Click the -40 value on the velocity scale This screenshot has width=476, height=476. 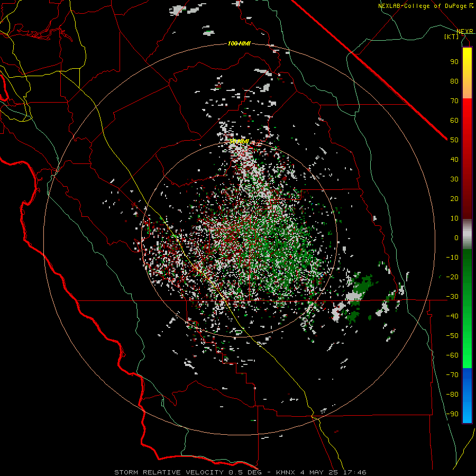pyautogui.click(x=452, y=316)
